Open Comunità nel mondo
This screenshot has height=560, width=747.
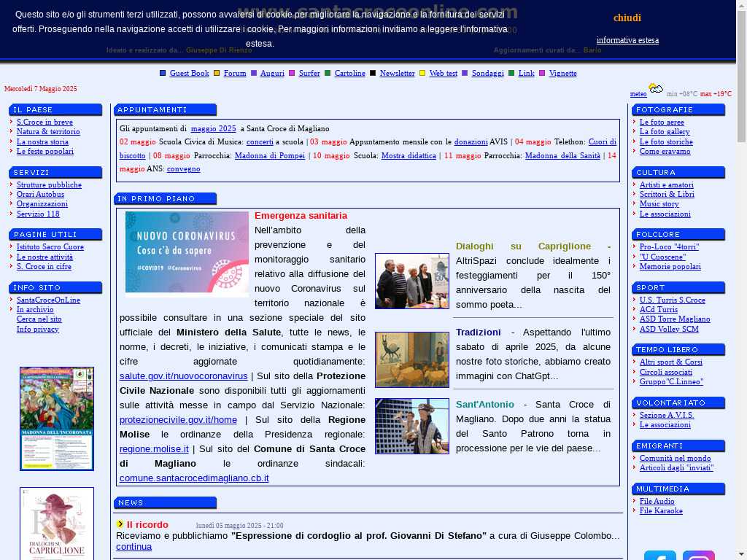675,458
